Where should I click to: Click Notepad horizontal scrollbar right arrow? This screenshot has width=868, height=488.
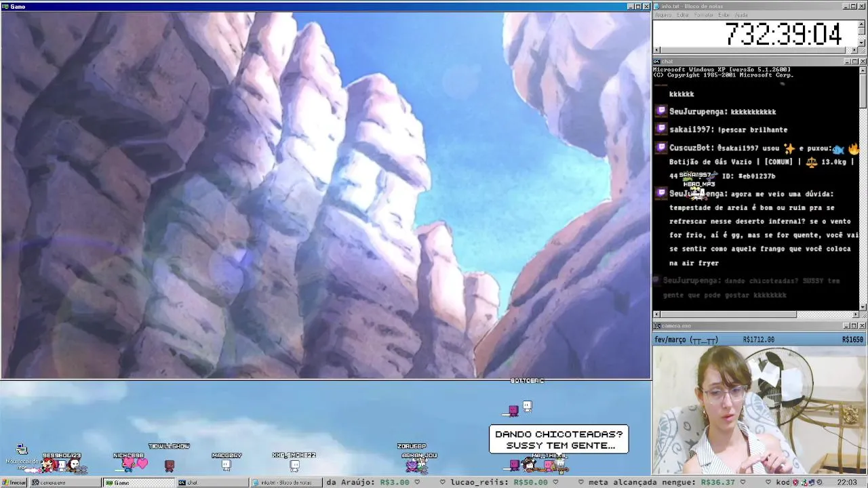pos(855,50)
